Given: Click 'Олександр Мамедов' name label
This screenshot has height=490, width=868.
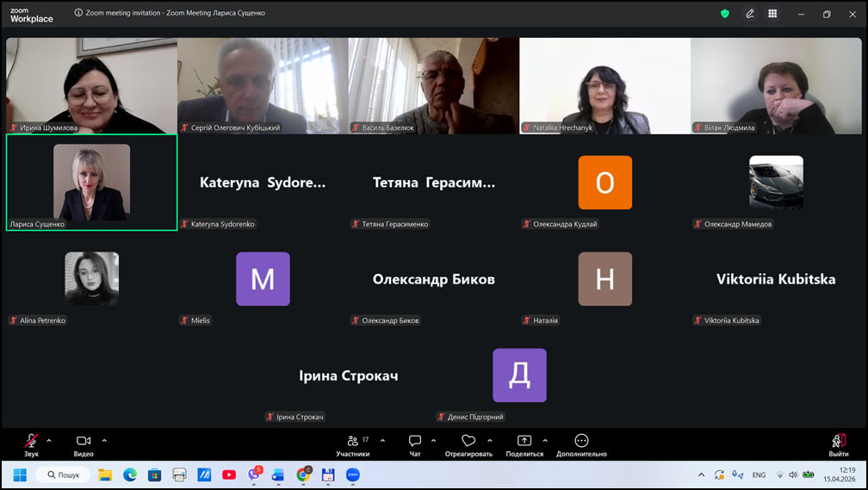Looking at the screenshot, I should pos(738,224).
